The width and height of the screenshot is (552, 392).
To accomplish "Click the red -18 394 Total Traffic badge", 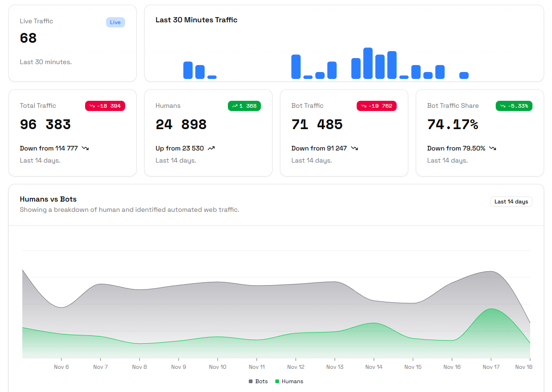I will 105,106.
